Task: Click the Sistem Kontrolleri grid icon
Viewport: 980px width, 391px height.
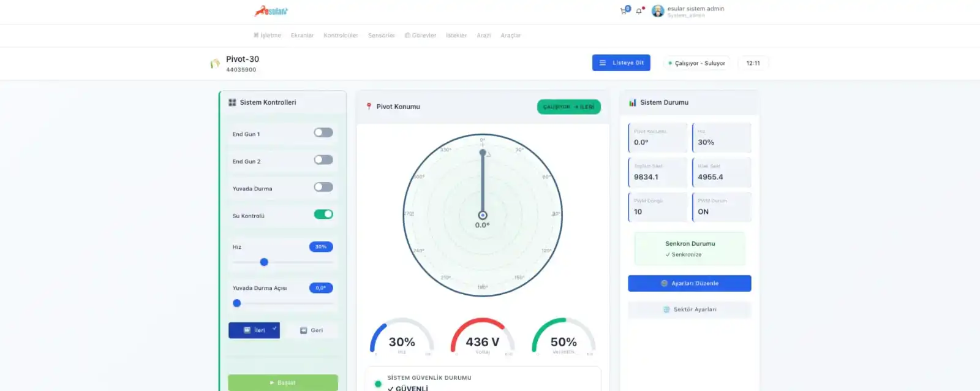Action: tap(232, 102)
